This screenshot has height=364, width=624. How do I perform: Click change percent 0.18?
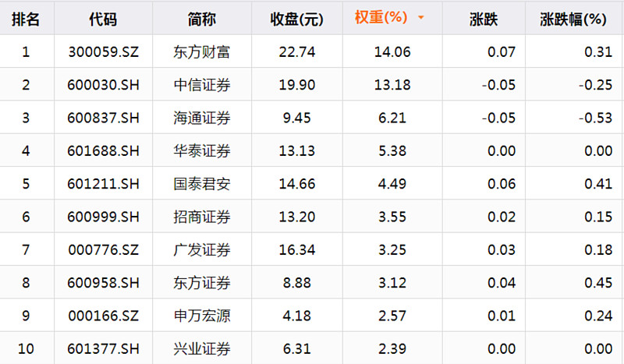coord(598,250)
